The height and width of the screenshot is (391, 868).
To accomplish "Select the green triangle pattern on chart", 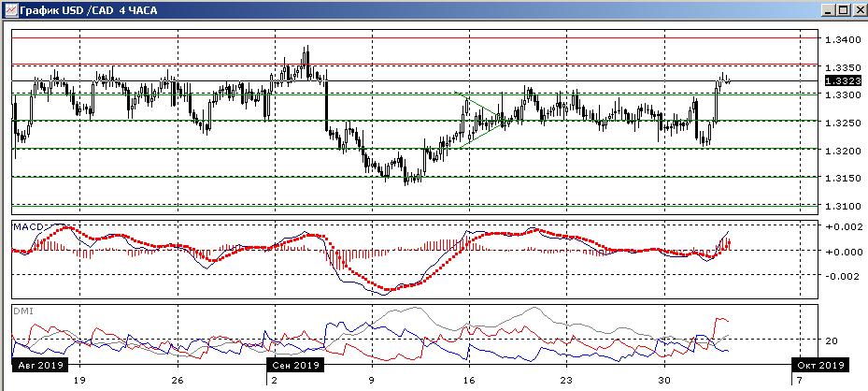I will point(478,120).
